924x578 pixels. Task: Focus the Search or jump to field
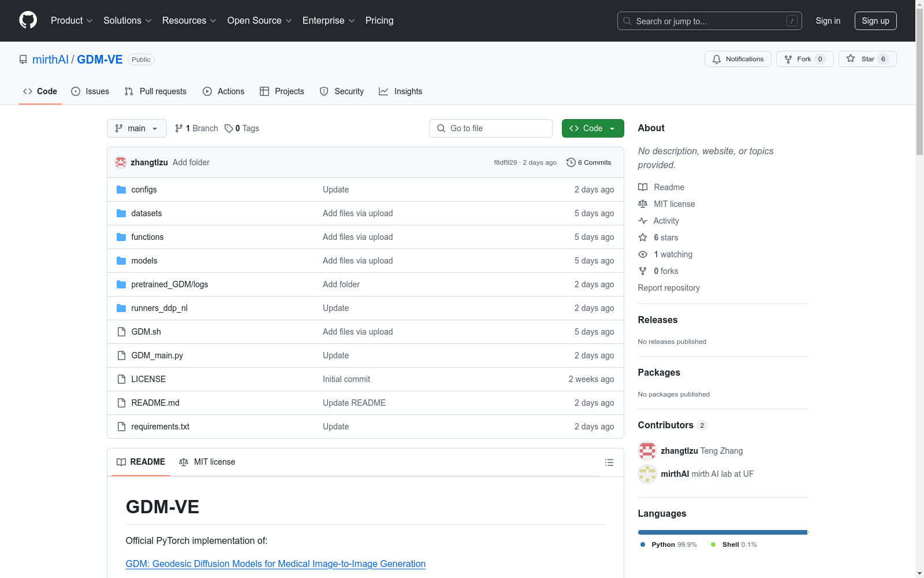pos(710,21)
